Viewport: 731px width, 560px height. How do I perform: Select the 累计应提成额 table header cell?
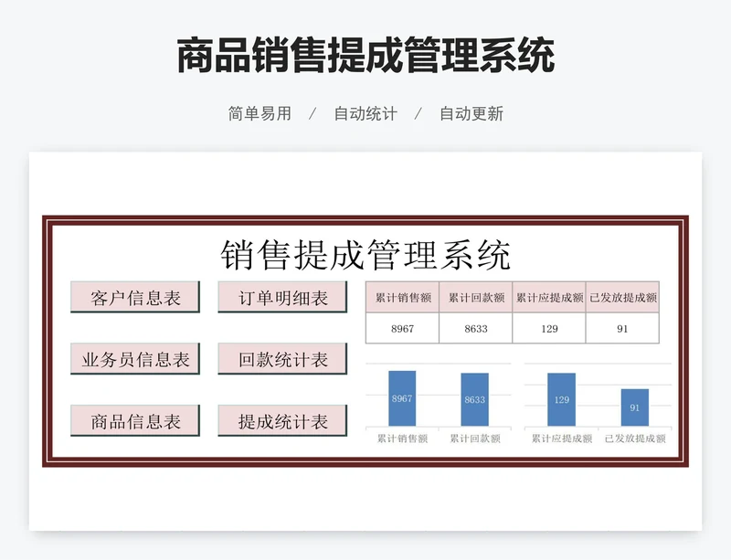(x=549, y=297)
